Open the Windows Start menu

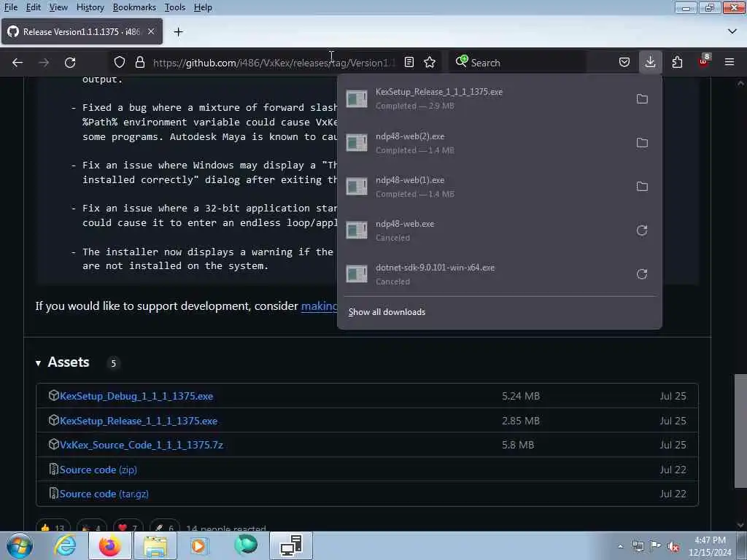(20, 545)
